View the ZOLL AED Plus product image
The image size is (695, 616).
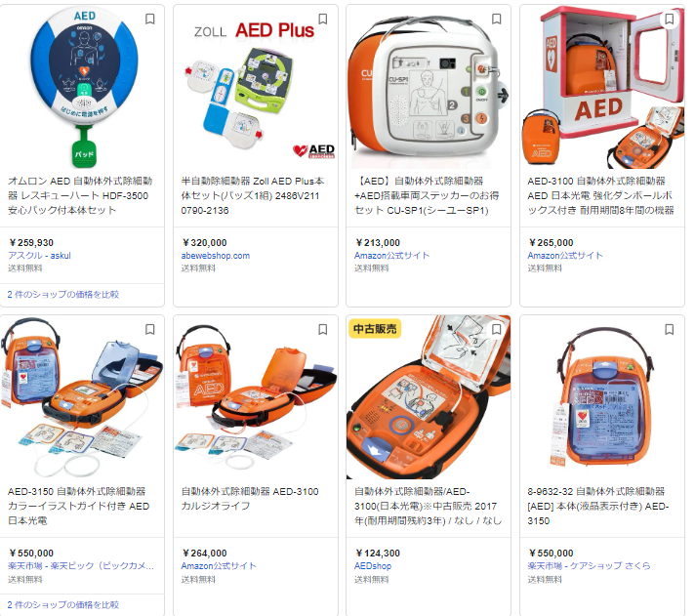[256, 88]
